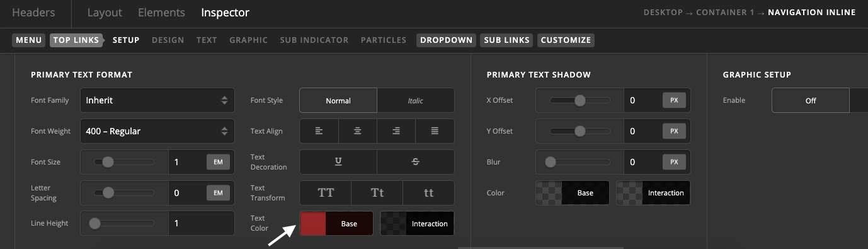Toggle Y Offset PX unit
Image resolution: width=868 pixels, height=249 pixels.
point(674,131)
